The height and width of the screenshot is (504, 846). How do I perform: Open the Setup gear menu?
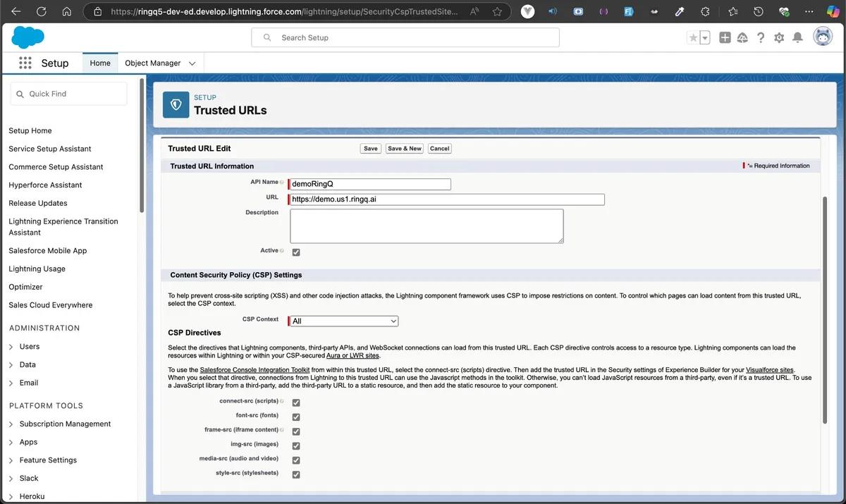pos(779,38)
